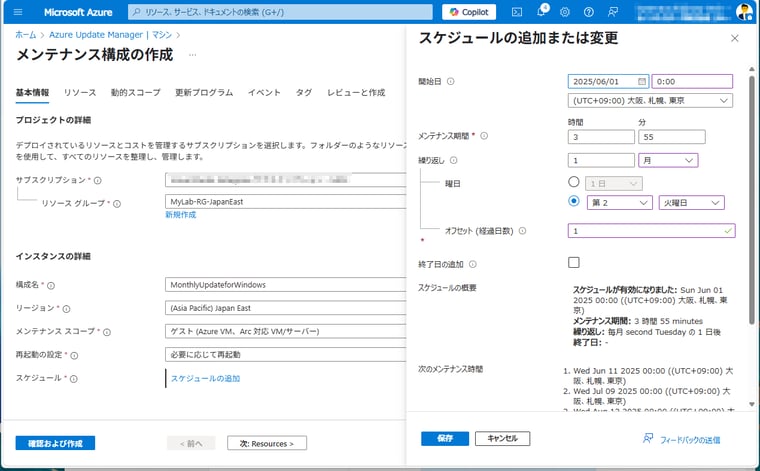This screenshot has height=471, width=760.
Task: Open the help question mark menu
Action: 588,12
